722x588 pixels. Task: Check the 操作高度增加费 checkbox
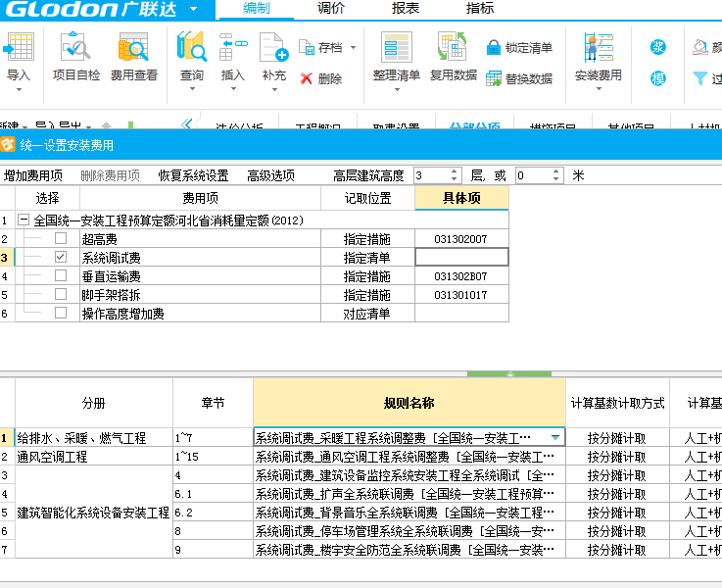pos(61,313)
